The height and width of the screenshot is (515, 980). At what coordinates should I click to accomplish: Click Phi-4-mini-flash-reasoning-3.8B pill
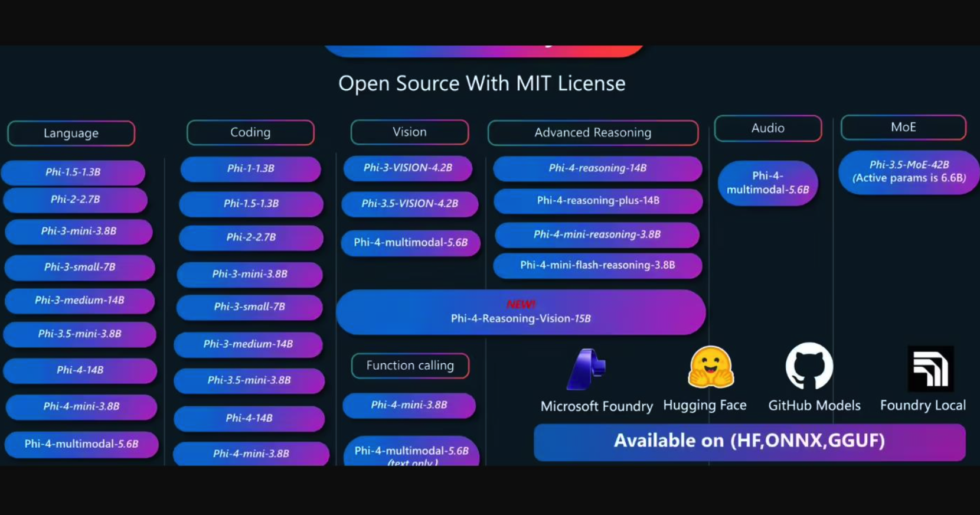click(x=597, y=265)
